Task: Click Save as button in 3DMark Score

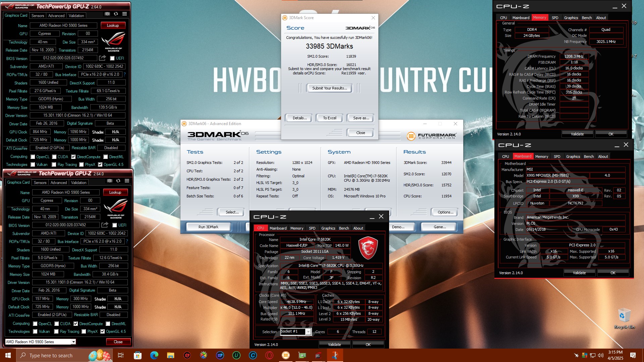Action: pyautogui.click(x=361, y=118)
